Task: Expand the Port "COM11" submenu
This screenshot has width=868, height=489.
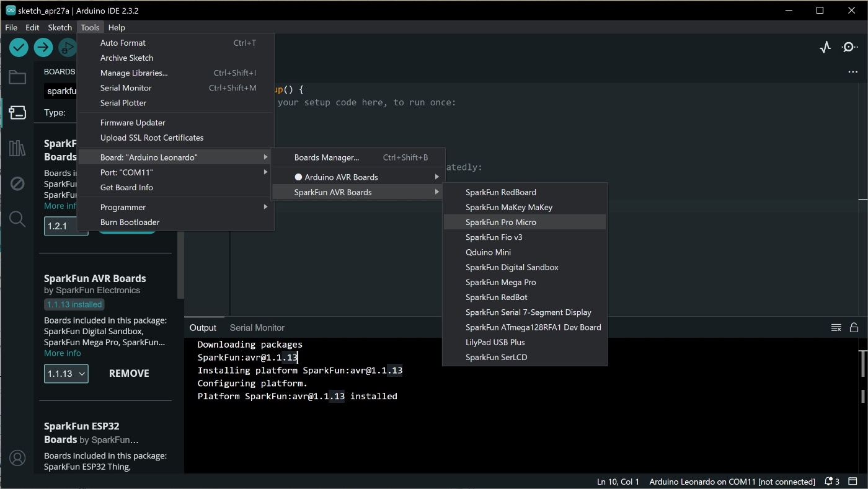Action: click(x=175, y=172)
